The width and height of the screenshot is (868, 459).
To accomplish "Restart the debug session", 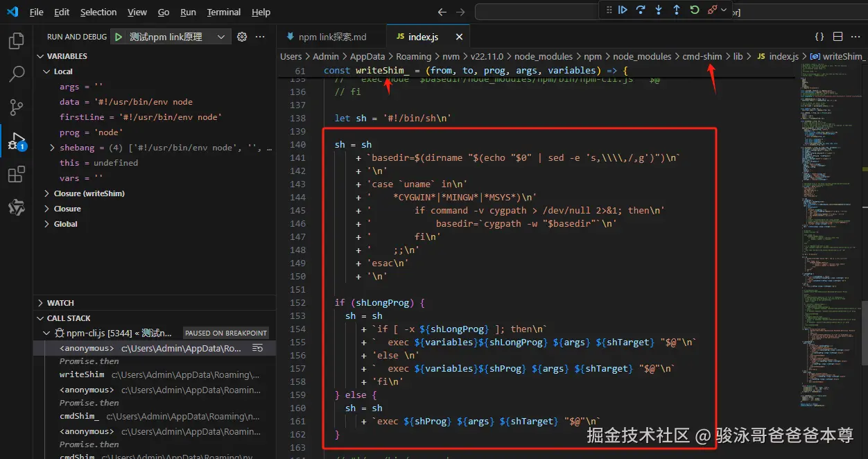I will [x=695, y=10].
